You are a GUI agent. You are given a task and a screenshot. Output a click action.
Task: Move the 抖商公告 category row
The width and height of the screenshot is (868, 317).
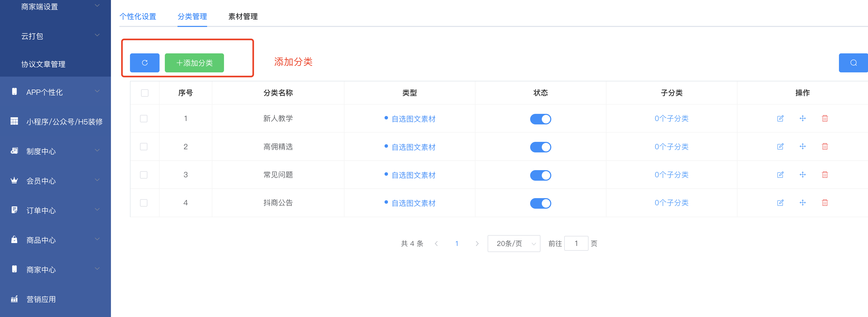point(802,202)
